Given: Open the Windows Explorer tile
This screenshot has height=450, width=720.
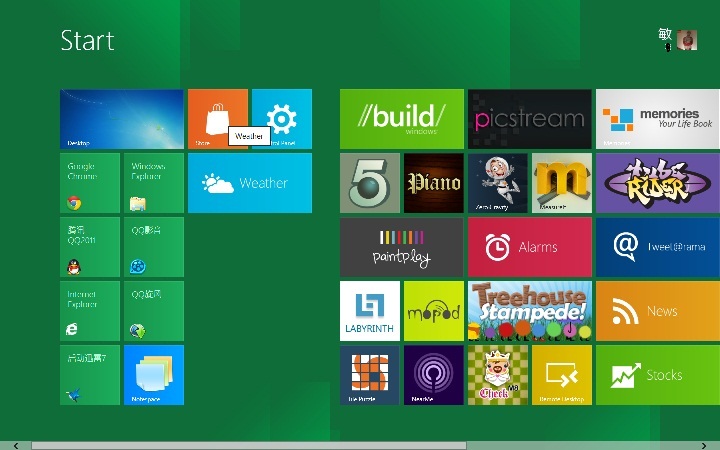Looking at the screenshot, I should click(154, 183).
